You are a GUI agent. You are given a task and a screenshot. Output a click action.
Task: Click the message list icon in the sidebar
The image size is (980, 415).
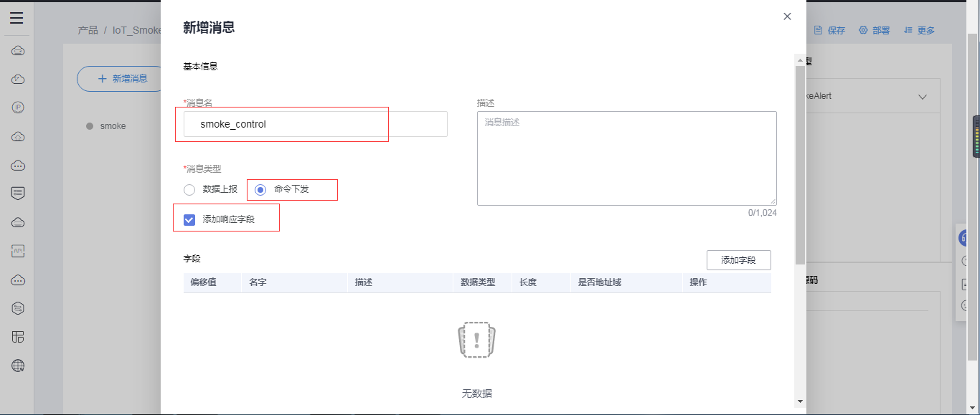(x=19, y=194)
